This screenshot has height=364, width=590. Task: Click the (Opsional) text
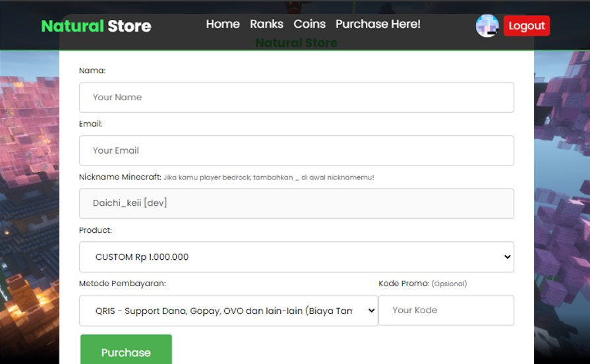450,284
